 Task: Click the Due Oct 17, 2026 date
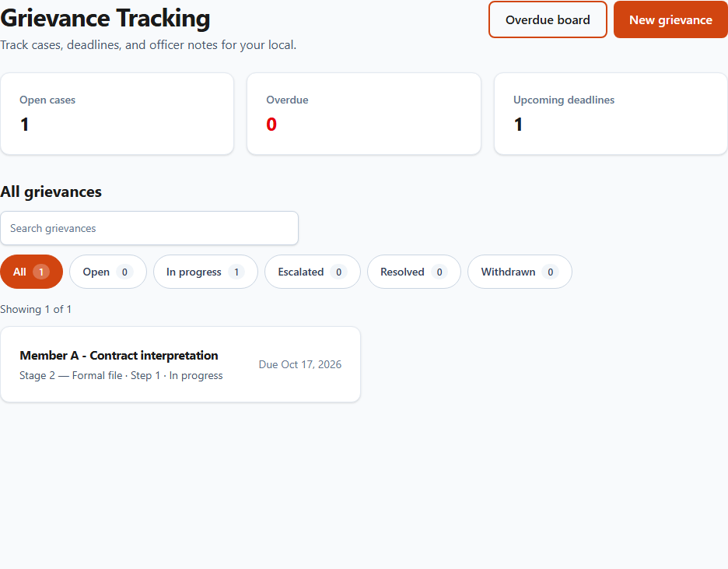300,364
